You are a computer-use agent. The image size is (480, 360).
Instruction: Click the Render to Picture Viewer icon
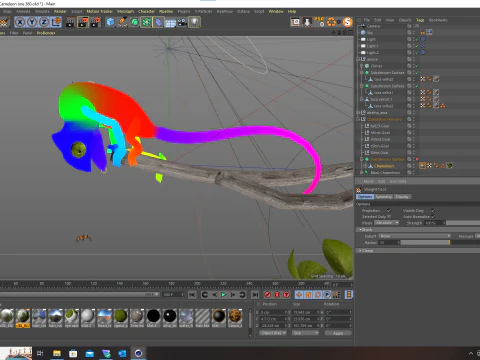tap(83, 22)
